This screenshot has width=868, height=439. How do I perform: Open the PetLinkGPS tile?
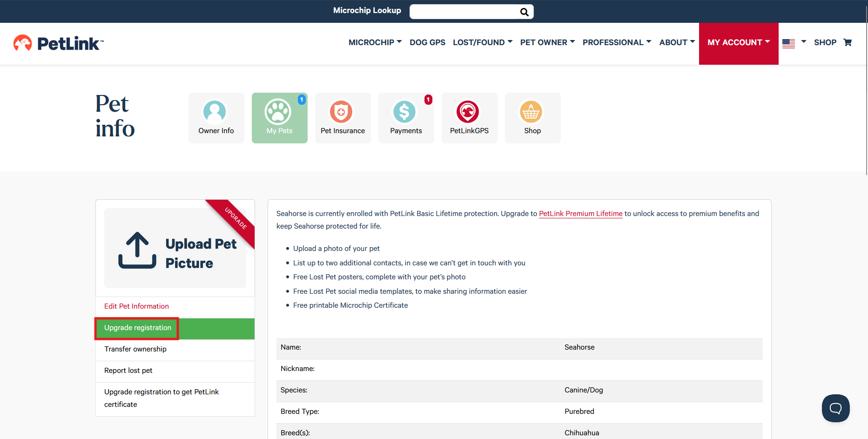(x=470, y=118)
